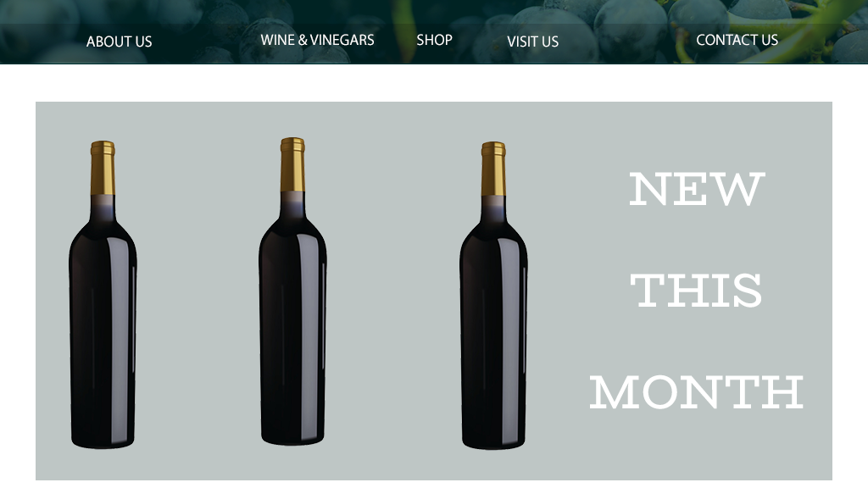Select Visit Us in navigation
Image resolution: width=868 pixels, height=488 pixels.
pos(532,42)
